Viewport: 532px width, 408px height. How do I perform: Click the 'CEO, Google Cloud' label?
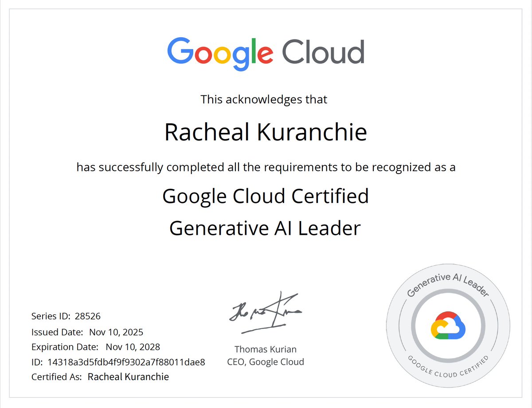coord(265,361)
